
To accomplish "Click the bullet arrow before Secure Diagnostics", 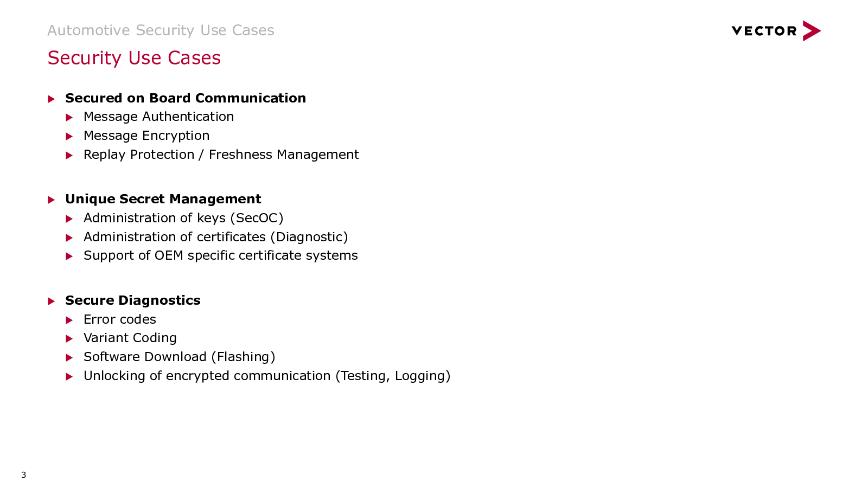I will 52,301.
